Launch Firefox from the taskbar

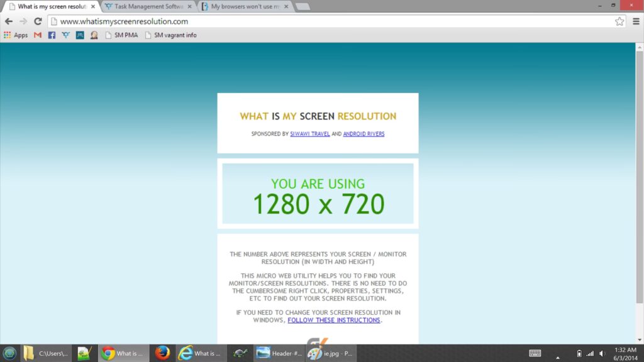162,353
